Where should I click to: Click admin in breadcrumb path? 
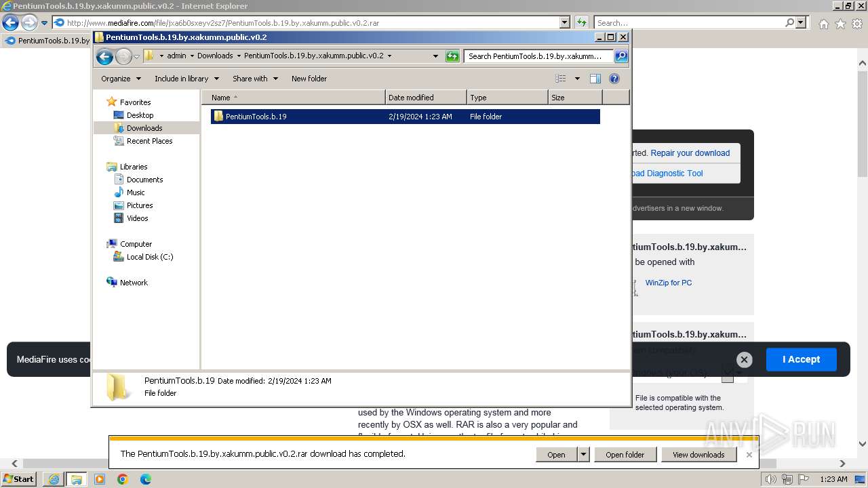[x=176, y=56]
